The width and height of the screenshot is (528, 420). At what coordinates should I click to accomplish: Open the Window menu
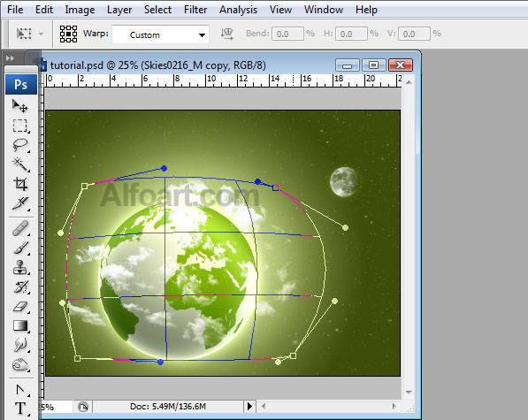click(324, 10)
